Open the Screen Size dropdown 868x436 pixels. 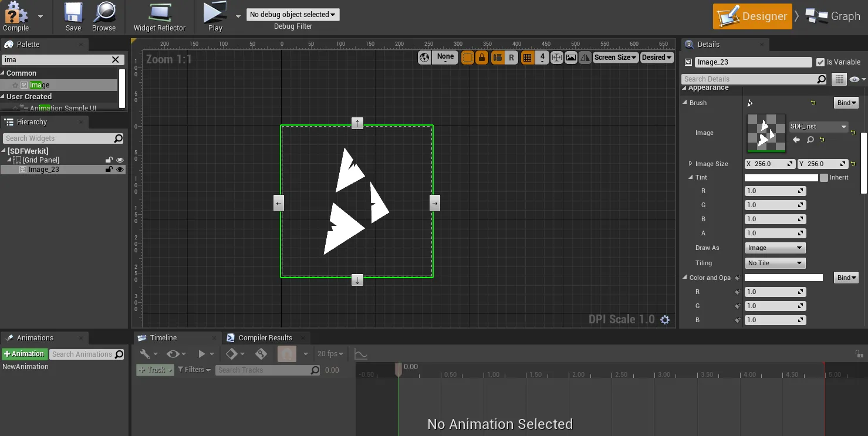coord(616,58)
